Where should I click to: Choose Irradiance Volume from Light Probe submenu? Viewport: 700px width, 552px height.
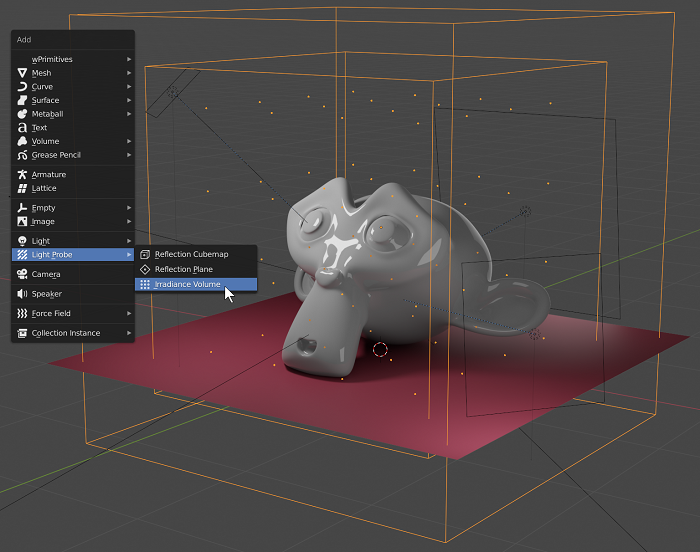(x=187, y=285)
